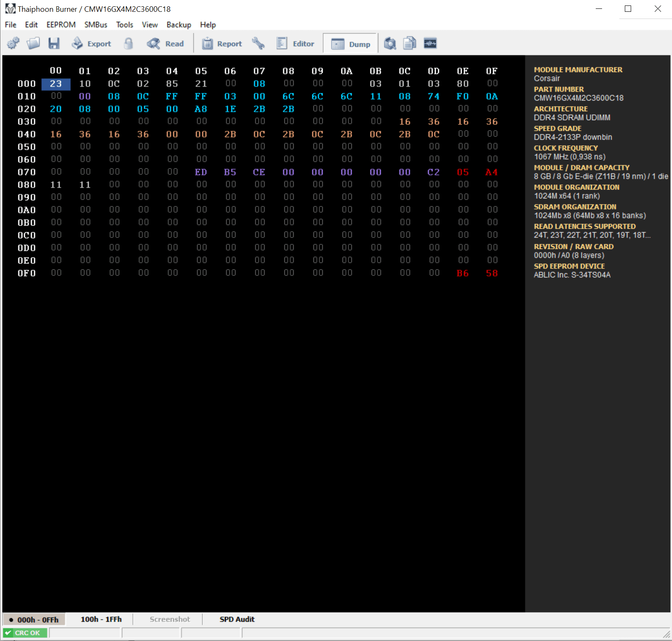Select the 000h - 0FFh tab
Image resolution: width=672 pixels, height=641 pixels.
pyautogui.click(x=34, y=620)
